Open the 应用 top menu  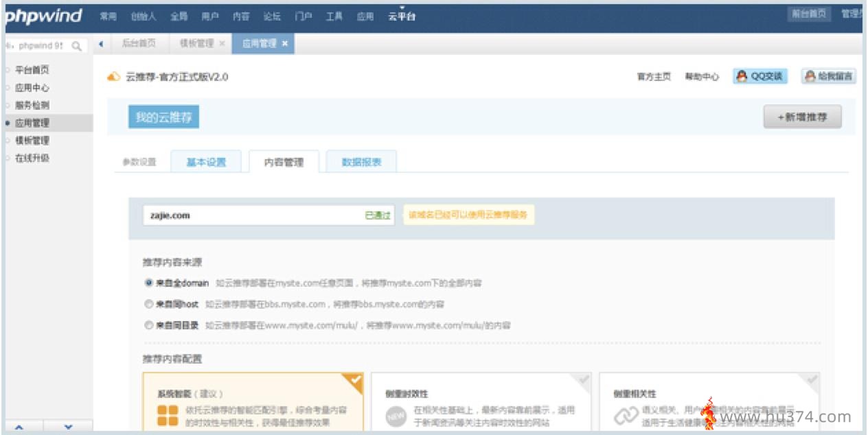pos(365,16)
